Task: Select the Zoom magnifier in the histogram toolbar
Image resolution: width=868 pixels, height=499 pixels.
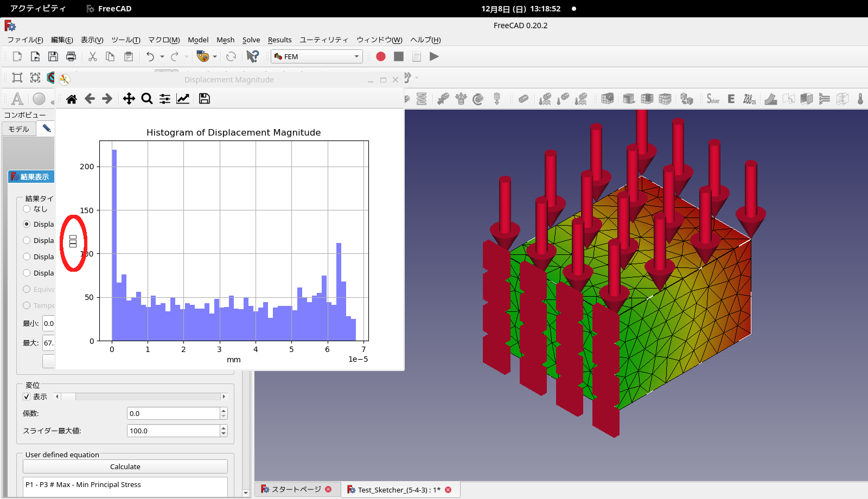Action: click(146, 98)
